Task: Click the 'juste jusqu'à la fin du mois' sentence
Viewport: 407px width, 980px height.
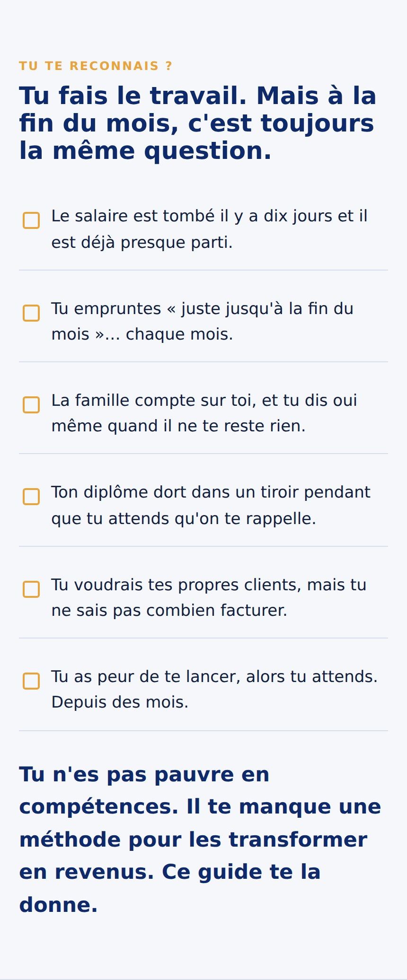Action: coord(203,321)
